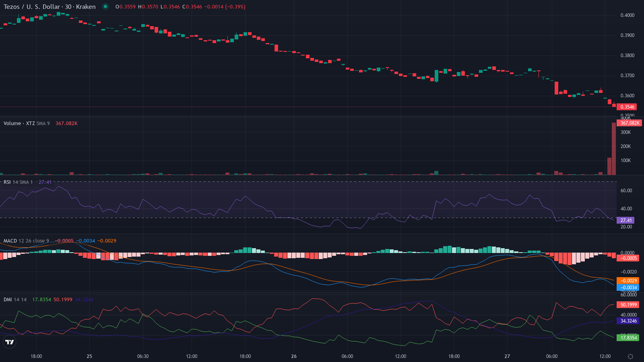Select the open value O0.3559
This screenshot has height=362, width=644.
(125, 7)
